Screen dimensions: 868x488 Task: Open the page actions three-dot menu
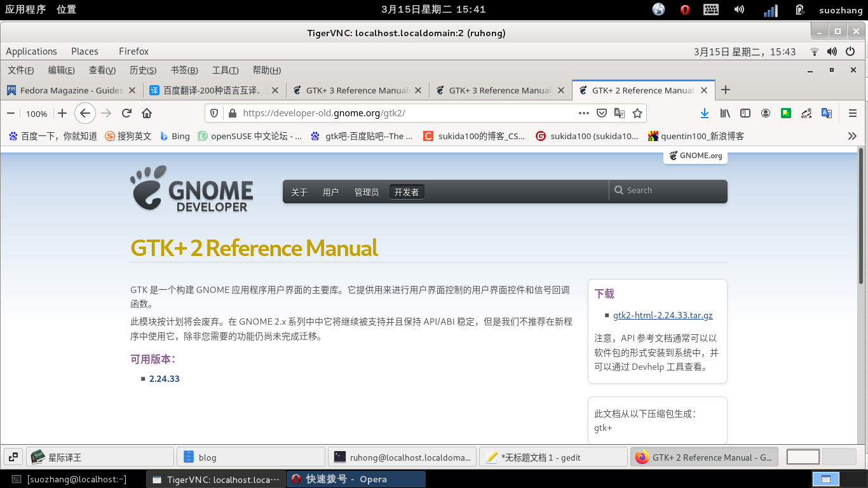pyautogui.click(x=584, y=113)
